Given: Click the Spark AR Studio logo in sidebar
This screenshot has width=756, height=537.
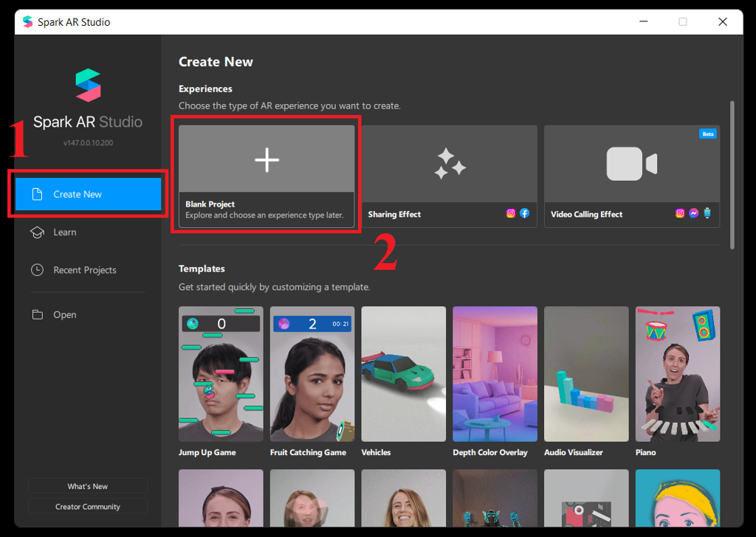Looking at the screenshot, I should (x=89, y=86).
